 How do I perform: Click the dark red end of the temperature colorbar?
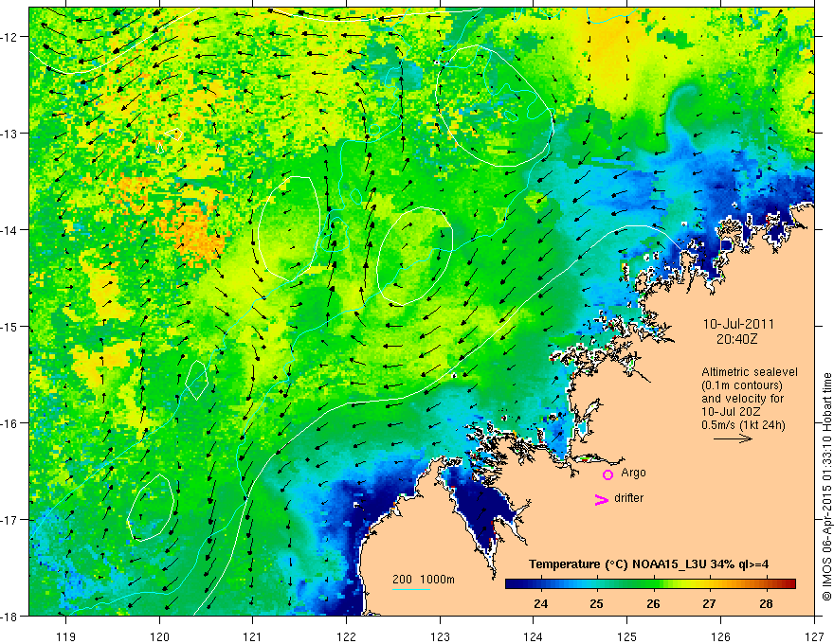790,584
